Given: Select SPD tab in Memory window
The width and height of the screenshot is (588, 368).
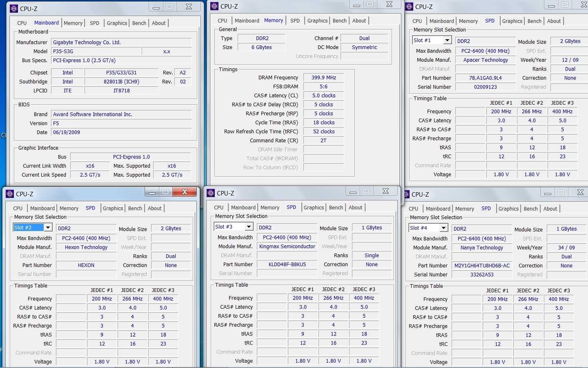Looking at the screenshot, I should coord(295,20).
